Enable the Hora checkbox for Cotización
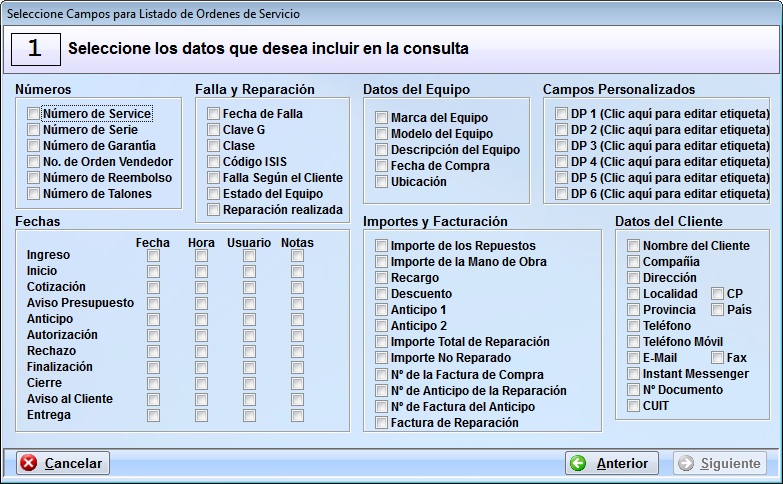 tap(201, 287)
